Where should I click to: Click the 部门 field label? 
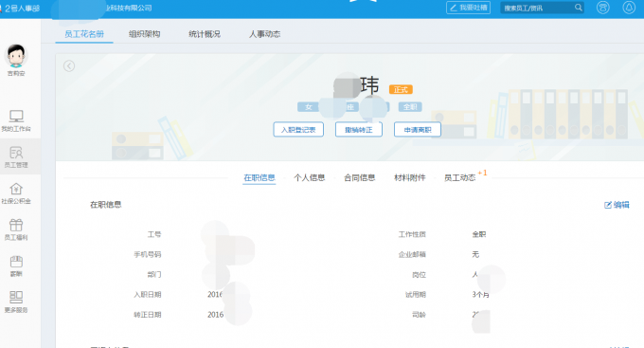tap(154, 274)
